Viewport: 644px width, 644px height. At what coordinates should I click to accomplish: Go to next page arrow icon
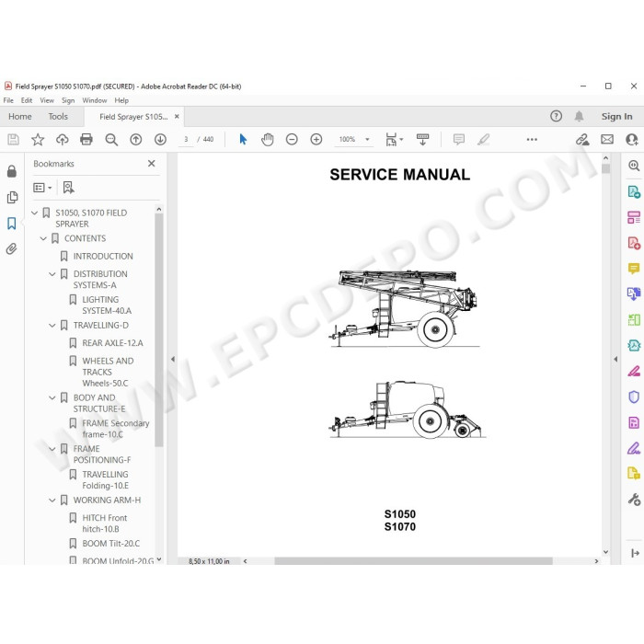pyautogui.click(x=160, y=140)
